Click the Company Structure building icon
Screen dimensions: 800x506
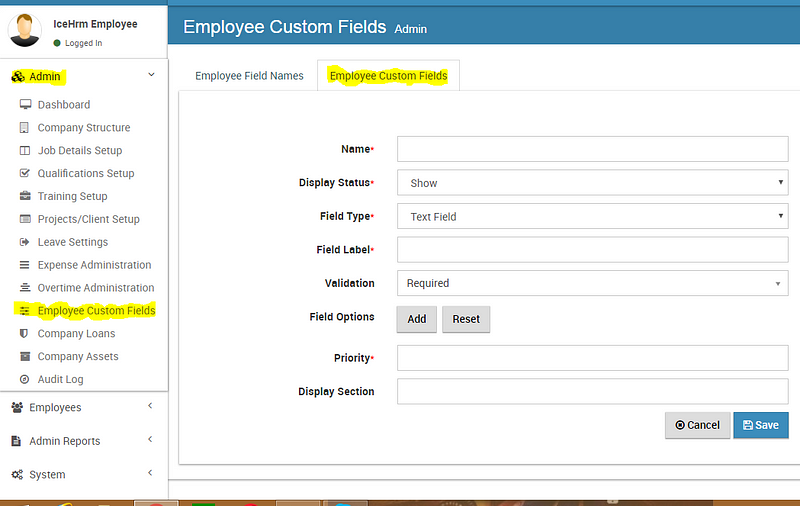coord(24,128)
